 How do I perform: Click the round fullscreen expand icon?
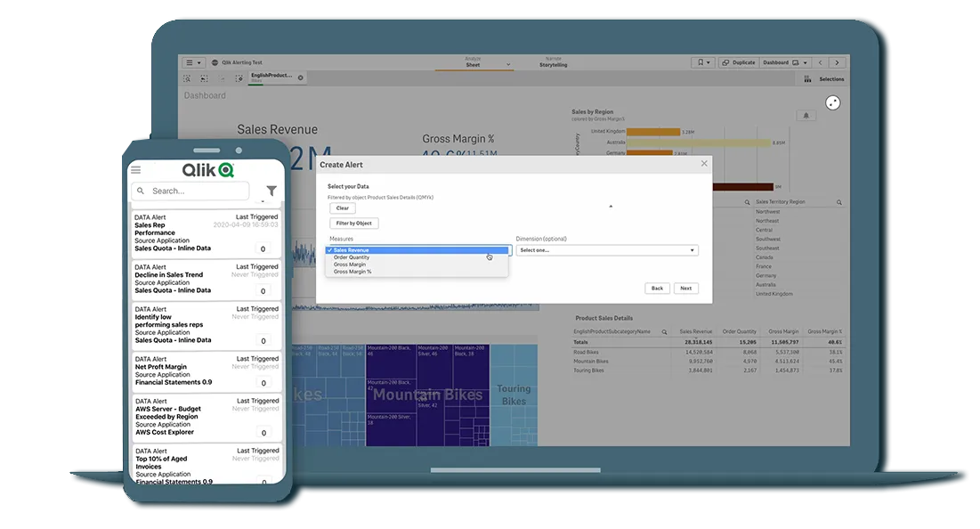pyautogui.click(x=832, y=103)
